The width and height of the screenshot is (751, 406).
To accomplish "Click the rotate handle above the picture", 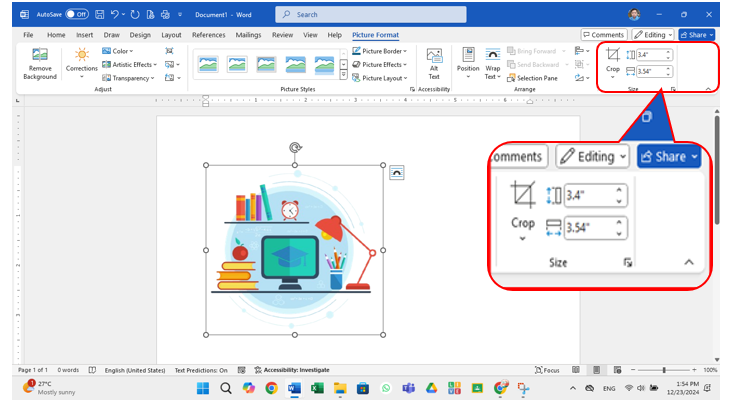I will point(295,148).
